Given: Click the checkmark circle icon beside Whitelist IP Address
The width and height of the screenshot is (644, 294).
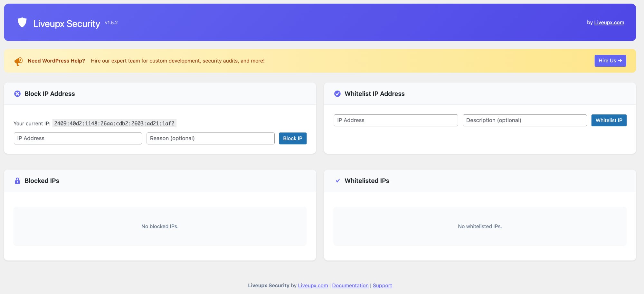Looking at the screenshot, I should coord(337,93).
